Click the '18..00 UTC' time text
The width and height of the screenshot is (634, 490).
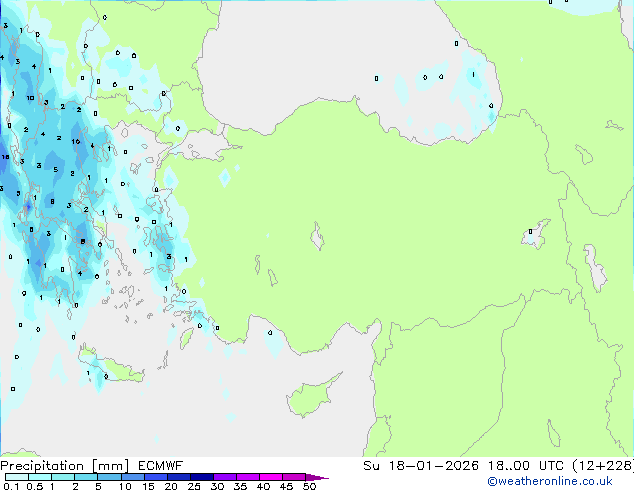pos(526,466)
